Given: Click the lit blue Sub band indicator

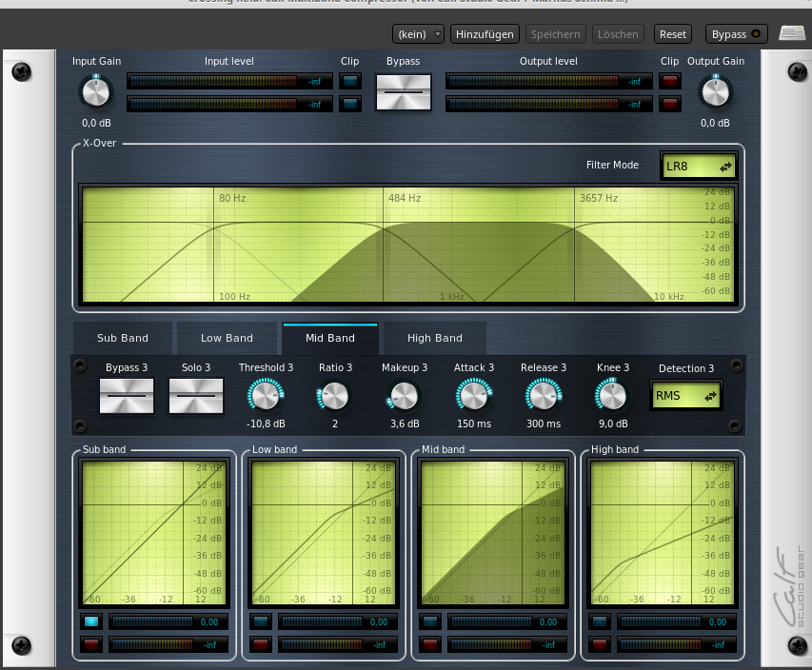Looking at the screenshot, I should tap(91, 621).
